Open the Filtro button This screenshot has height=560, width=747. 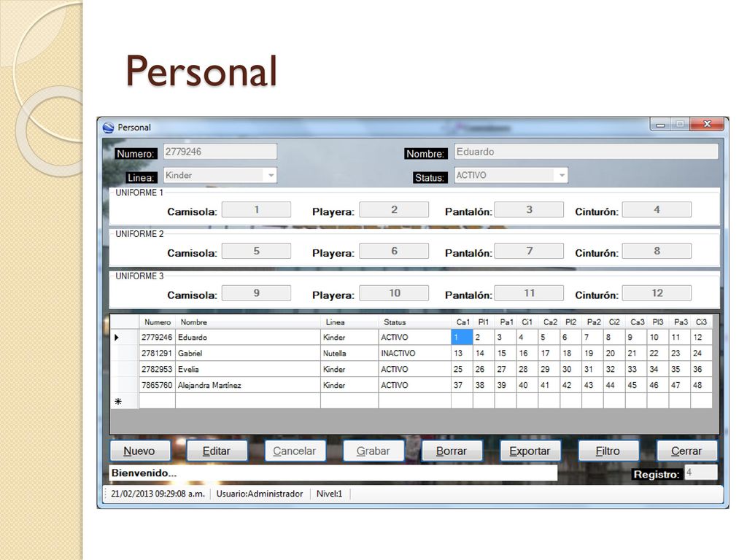608,451
